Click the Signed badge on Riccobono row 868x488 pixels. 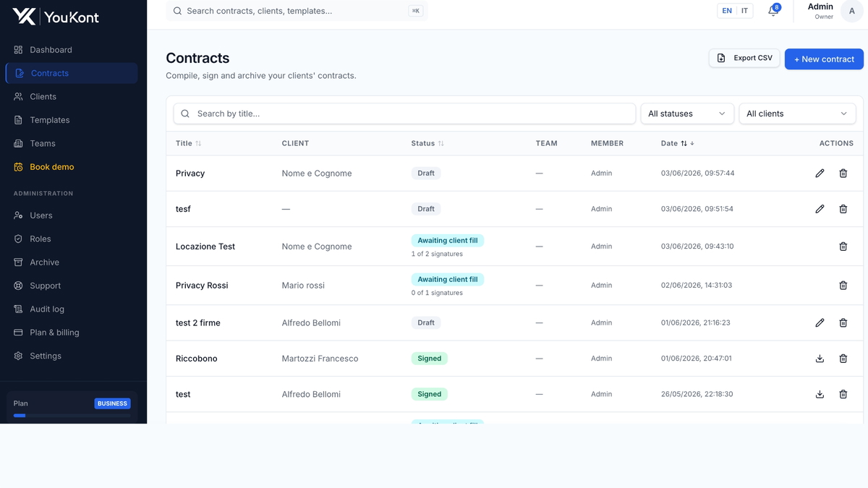pos(430,359)
